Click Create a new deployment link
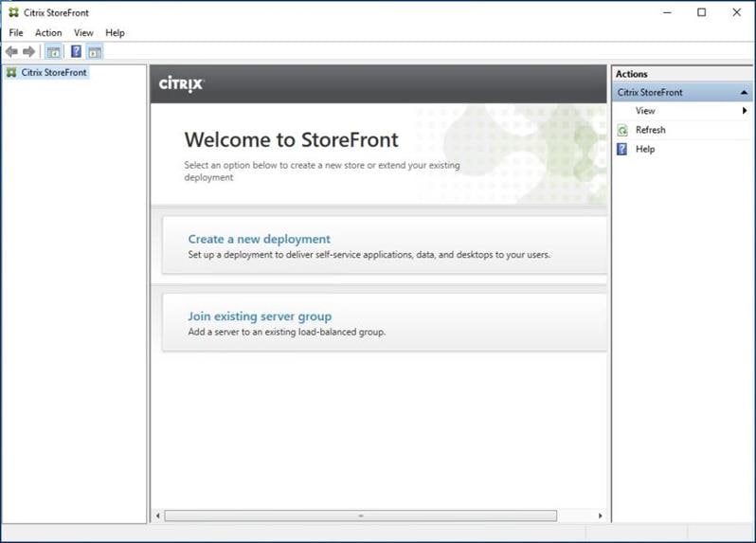The width and height of the screenshot is (756, 543). 259,239
